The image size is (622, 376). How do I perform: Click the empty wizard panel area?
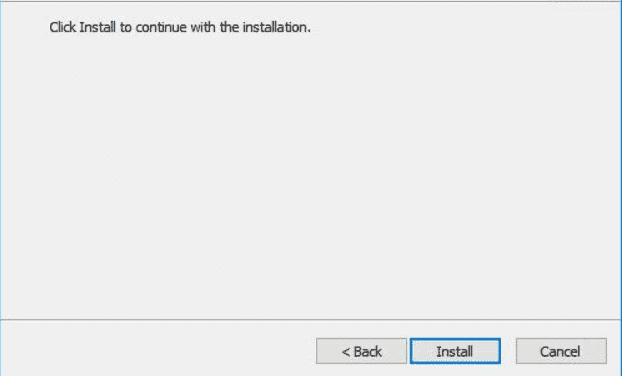(311, 175)
